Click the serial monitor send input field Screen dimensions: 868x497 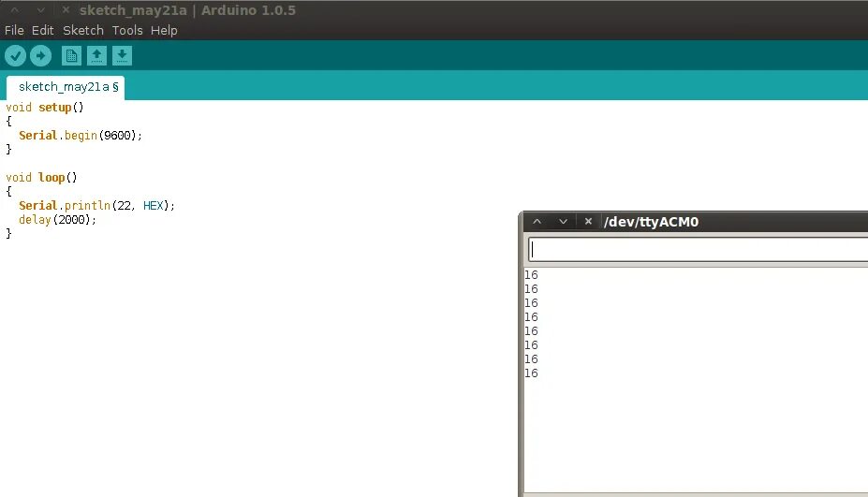click(699, 250)
